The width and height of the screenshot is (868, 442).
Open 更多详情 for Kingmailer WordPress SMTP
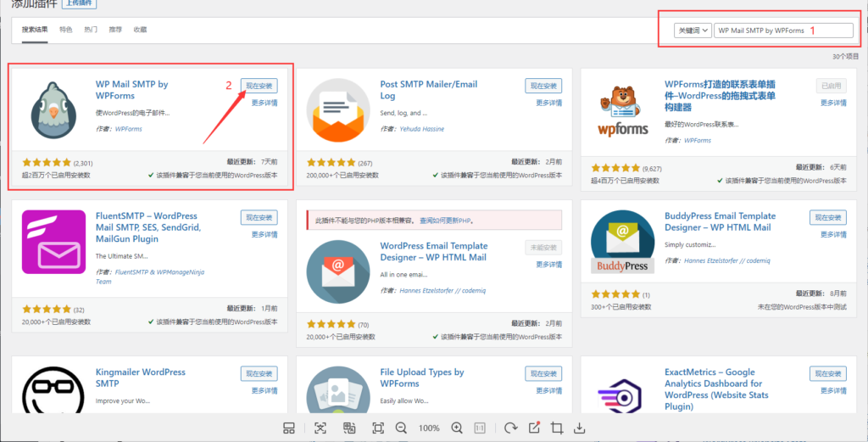[264, 390]
